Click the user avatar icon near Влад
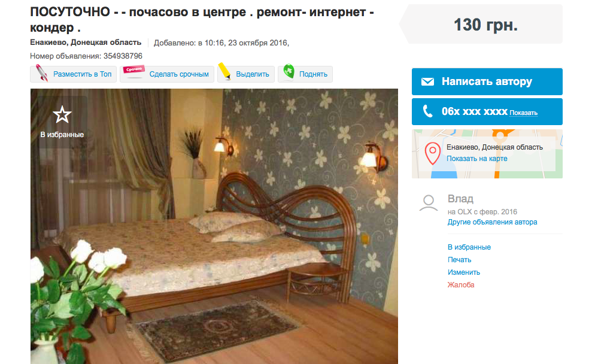Viewport: 595px width, 364px height. [429, 204]
